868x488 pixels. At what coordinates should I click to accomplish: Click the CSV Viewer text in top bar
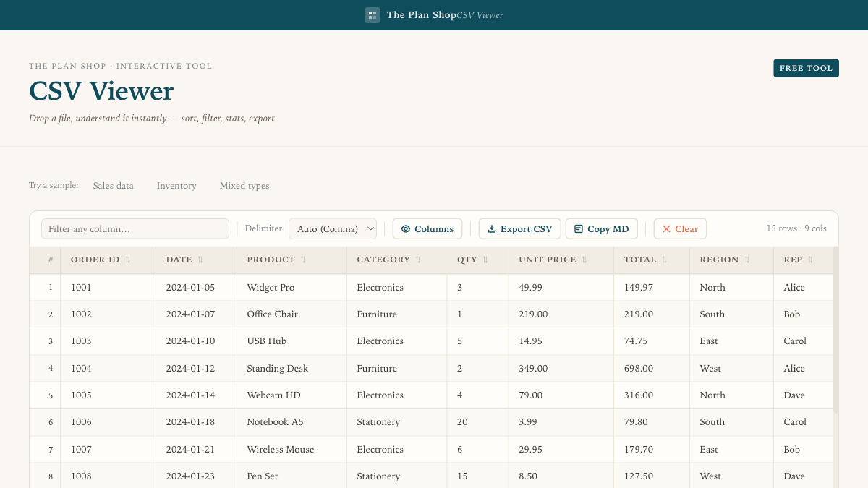(480, 15)
